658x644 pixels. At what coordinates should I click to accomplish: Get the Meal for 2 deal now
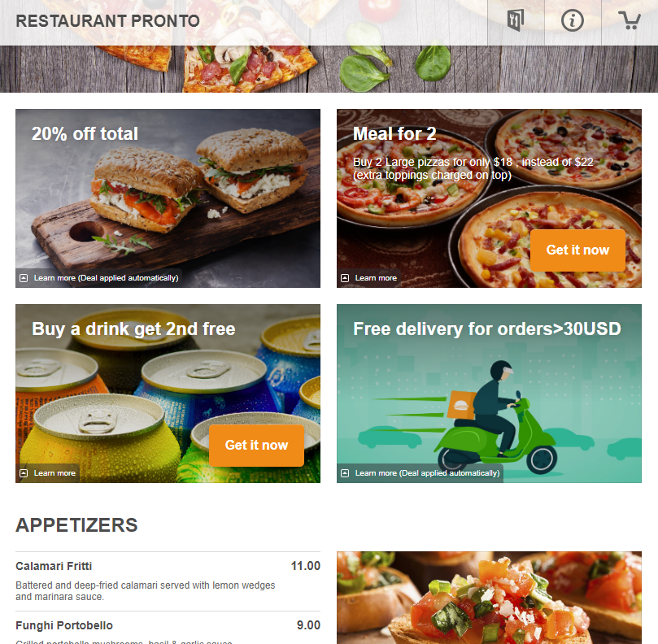577,250
